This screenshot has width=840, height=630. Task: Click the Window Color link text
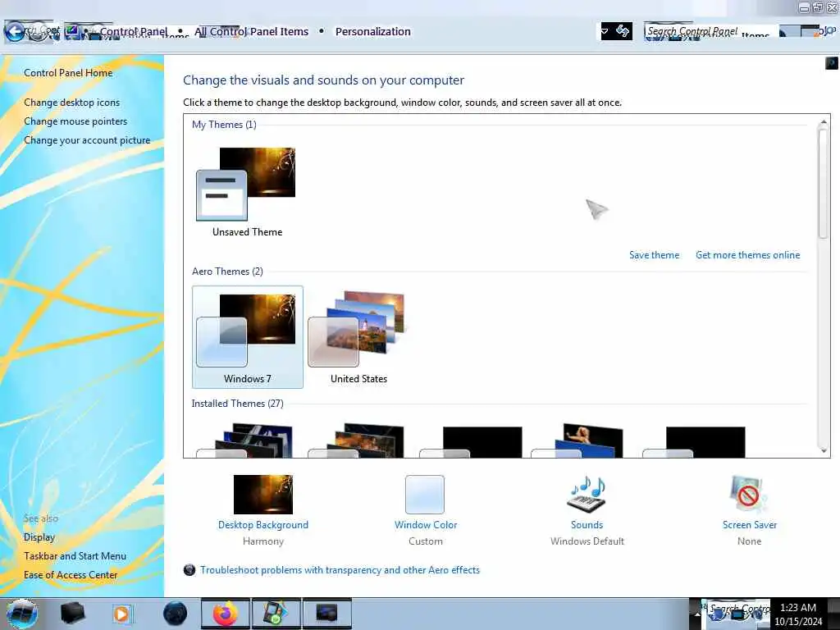(x=426, y=525)
